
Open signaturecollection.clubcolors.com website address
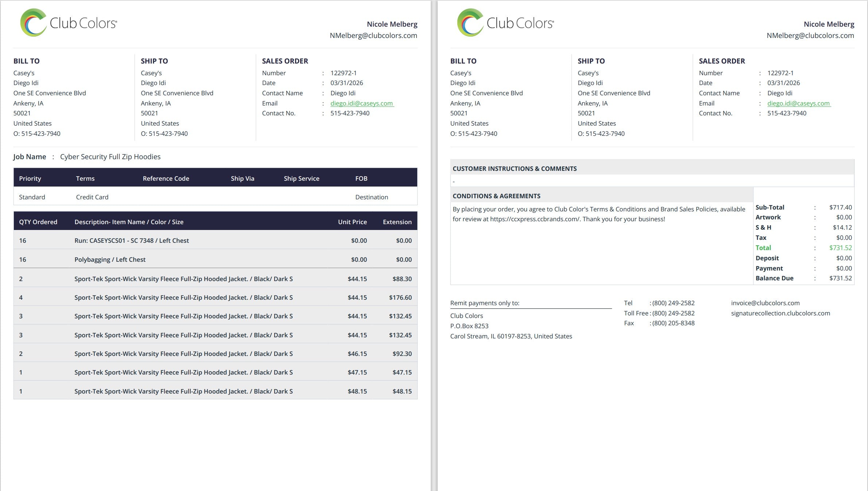[x=780, y=313]
